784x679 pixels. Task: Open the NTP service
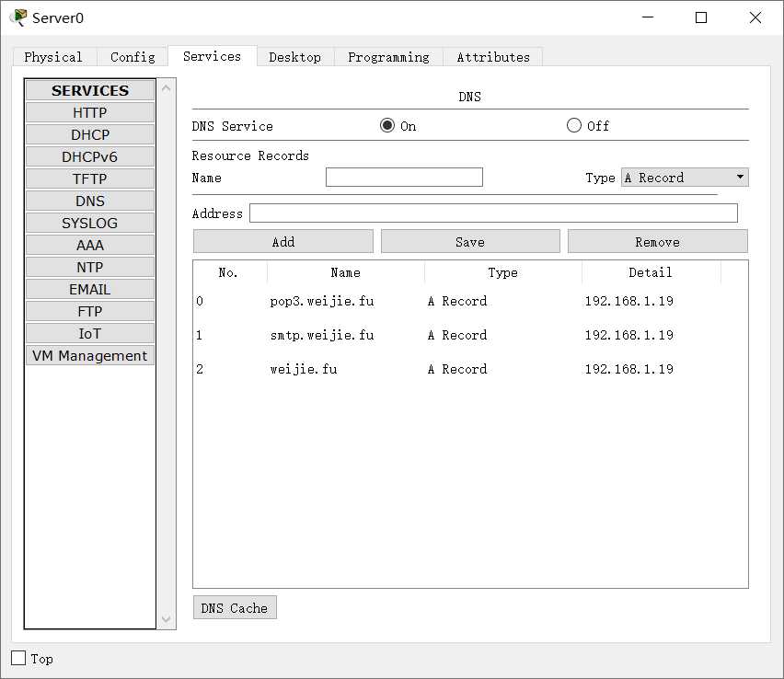(90, 267)
